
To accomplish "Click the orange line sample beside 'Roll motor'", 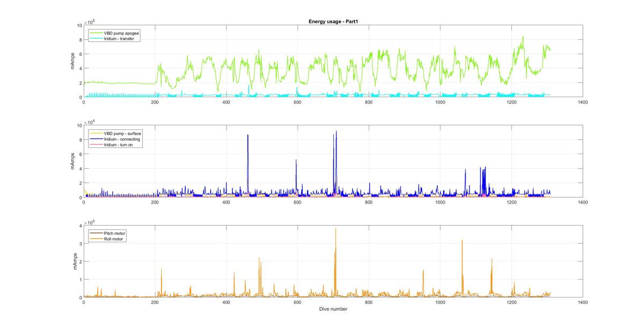I will click(x=96, y=239).
